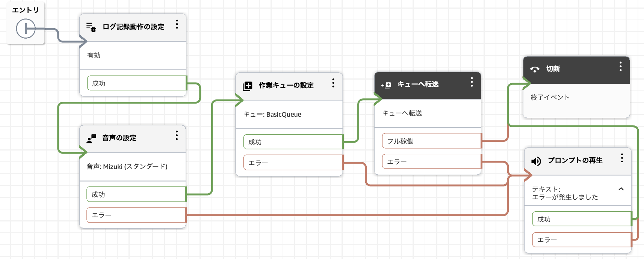Open 作業キューの設定 three-dot menu
Screen dimensions: 644x259
tap(333, 83)
